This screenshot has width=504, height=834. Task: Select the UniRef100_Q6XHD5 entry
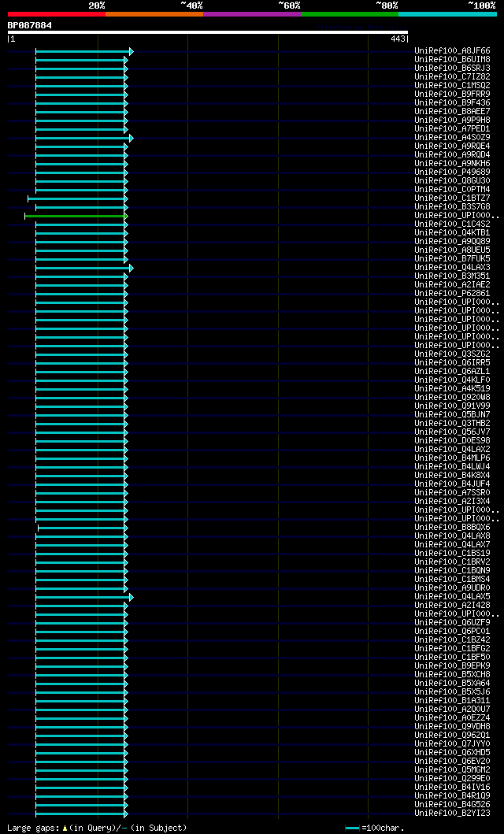point(453,752)
